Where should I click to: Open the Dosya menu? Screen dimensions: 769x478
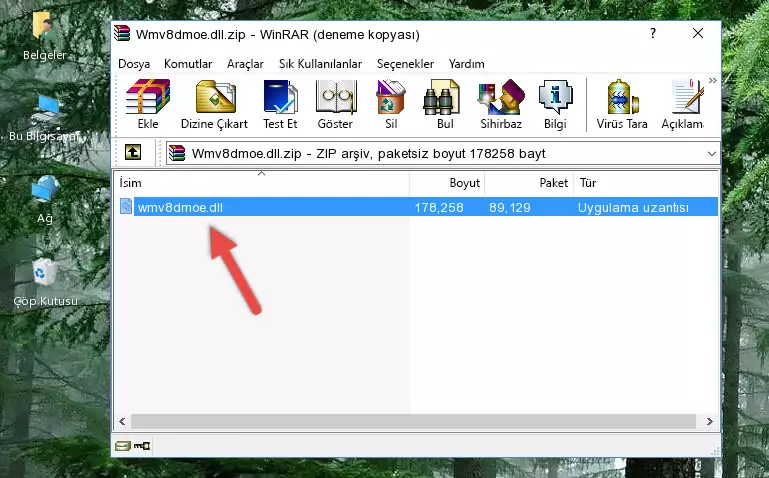coord(134,64)
